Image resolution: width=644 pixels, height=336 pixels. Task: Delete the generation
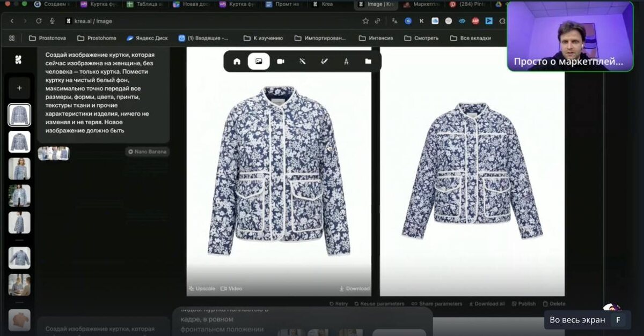coord(554,303)
